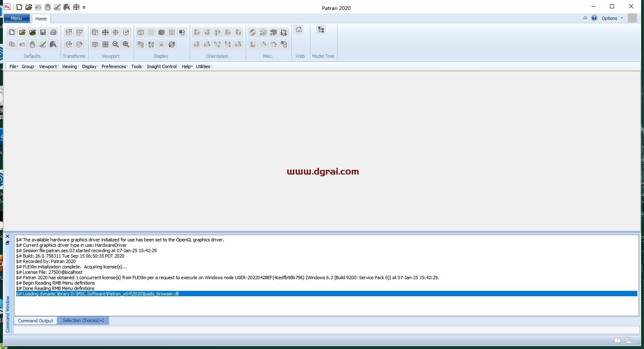The image size is (644, 349).
Task: Open the Utilities menu
Action: tap(204, 66)
